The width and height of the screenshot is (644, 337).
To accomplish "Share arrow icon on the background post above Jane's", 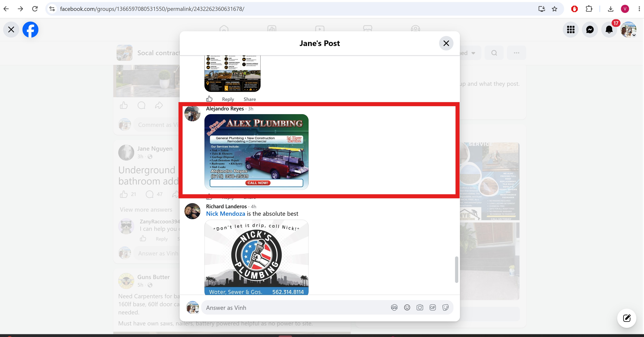I will (159, 105).
